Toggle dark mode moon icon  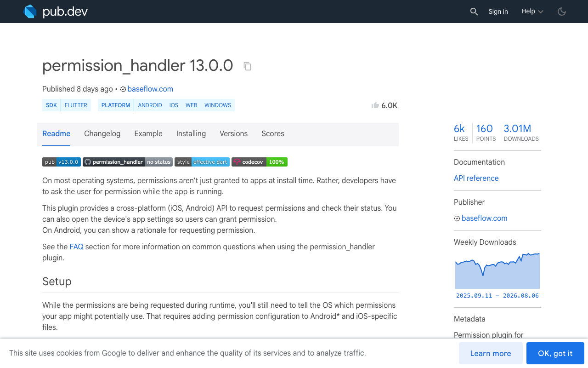click(562, 11)
